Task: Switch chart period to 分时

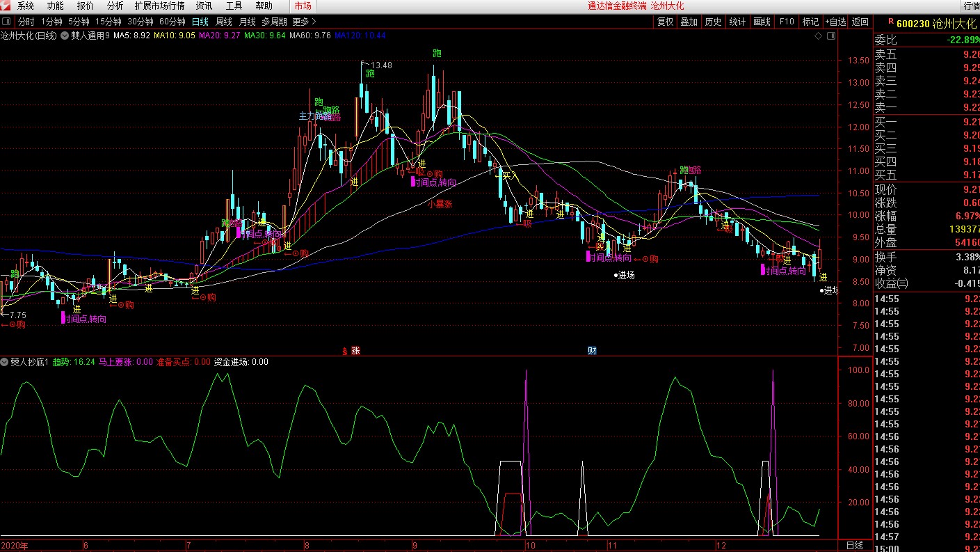Action: [26, 22]
